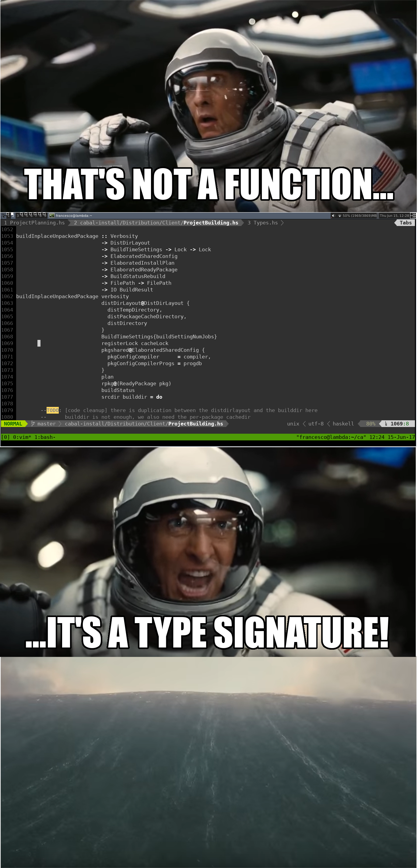This screenshot has height=868, width=418.
Task: Click the memory usage widget icon
Action: tap(340, 216)
